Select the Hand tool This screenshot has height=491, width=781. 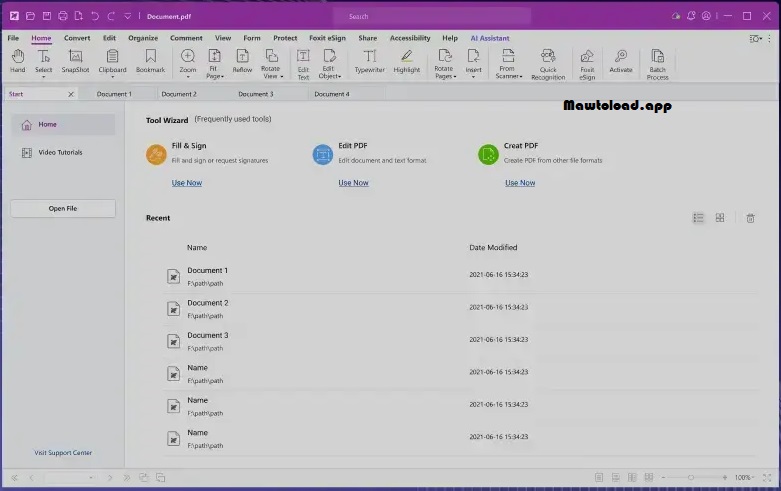[x=17, y=61]
